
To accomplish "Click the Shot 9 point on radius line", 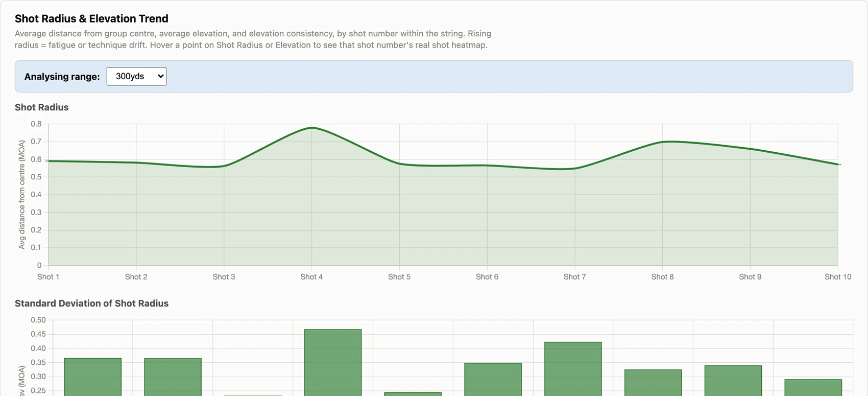I will (x=750, y=149).
